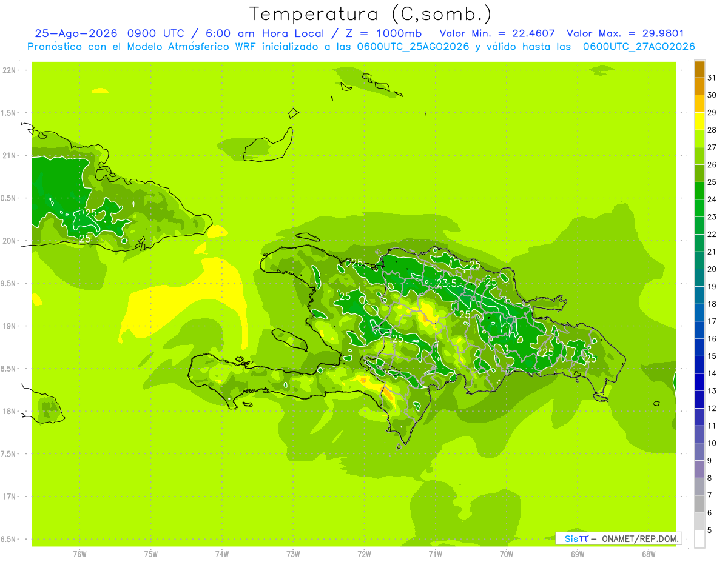Pick the gray legend swatch between 6 and 7
This screenshot has height=562, width=728.
pyautogui.click(x=699, y=504)
